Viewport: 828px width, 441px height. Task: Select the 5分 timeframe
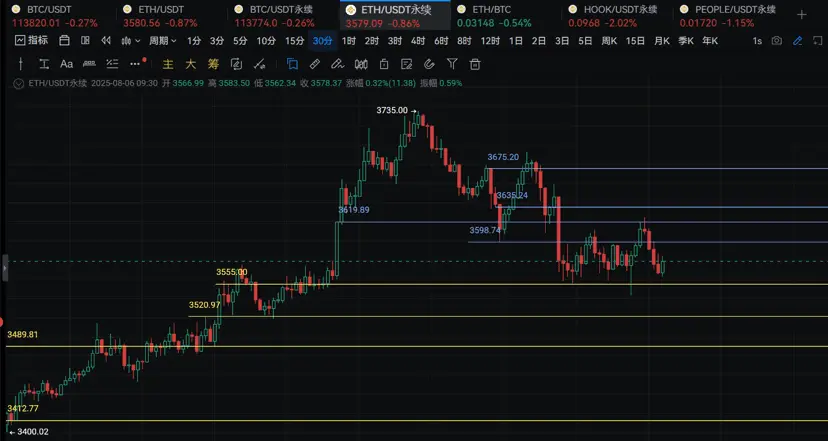[x=240, y=41]
